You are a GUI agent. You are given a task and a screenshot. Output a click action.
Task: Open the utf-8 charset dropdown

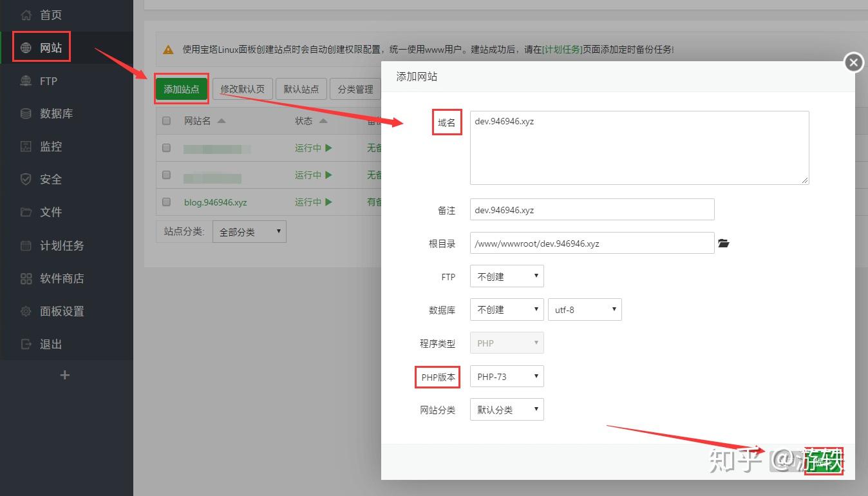pyautogui.click(x=585, y=309)
